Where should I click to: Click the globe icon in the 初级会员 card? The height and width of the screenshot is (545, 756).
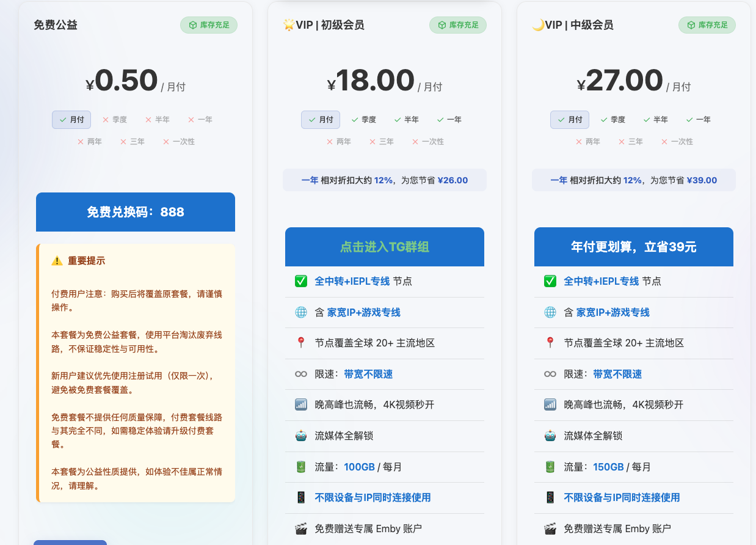pyautogui.click(x=300, y=312)
